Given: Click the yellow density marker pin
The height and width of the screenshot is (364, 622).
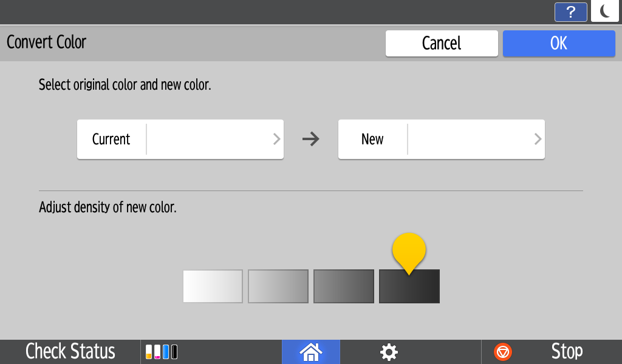Looking at the screenshot, I should (409, 250).
